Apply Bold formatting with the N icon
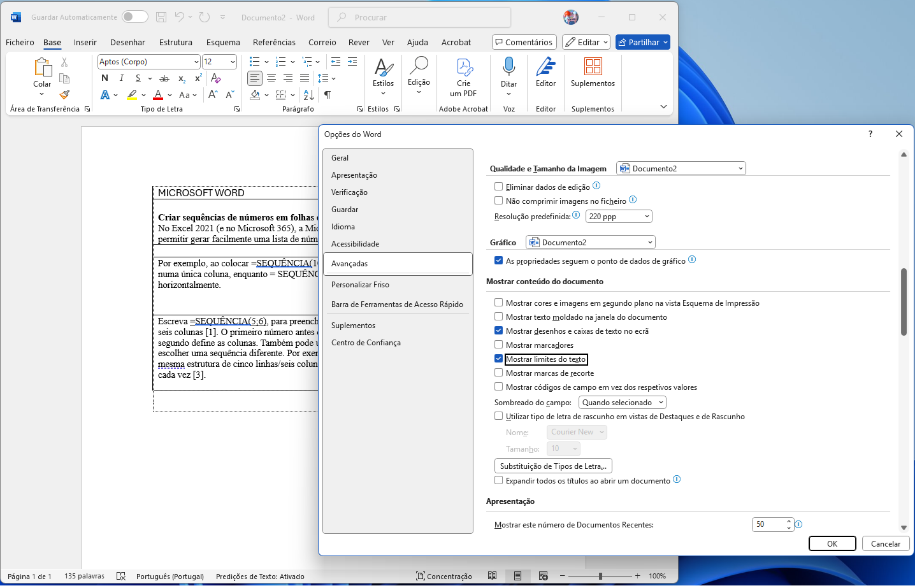This screenshot has width=915, height=588. point(104,78)
